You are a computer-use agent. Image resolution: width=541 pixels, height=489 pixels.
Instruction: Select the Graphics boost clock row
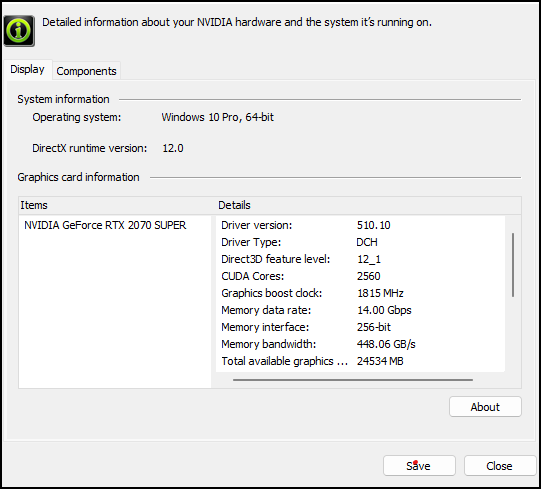(x=360, y=293)
